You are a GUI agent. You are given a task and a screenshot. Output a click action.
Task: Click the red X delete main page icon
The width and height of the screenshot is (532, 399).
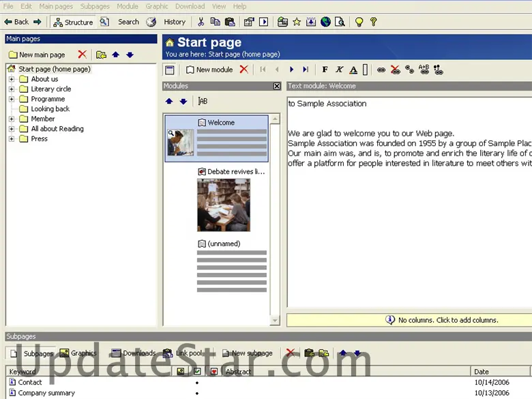(x=82, y=55)
